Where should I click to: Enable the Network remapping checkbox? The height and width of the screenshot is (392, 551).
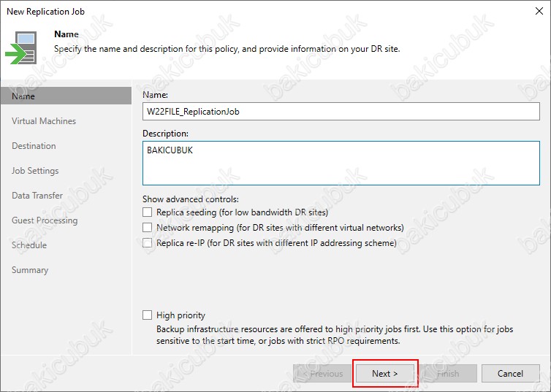tap(147, 228)
